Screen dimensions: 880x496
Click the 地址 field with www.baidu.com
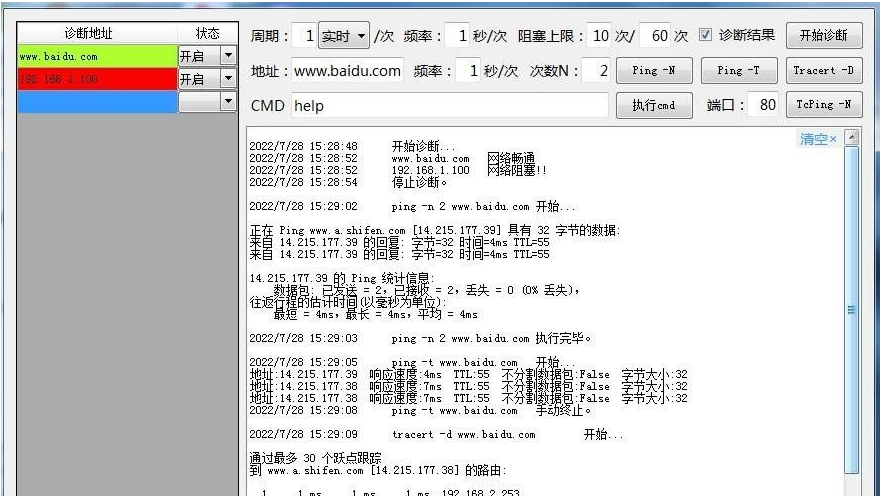(x=347, y=71)
